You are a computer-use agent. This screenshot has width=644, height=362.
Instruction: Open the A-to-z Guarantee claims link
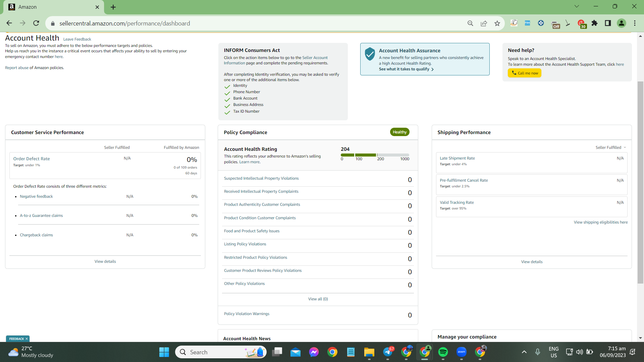tap(41, 216)
